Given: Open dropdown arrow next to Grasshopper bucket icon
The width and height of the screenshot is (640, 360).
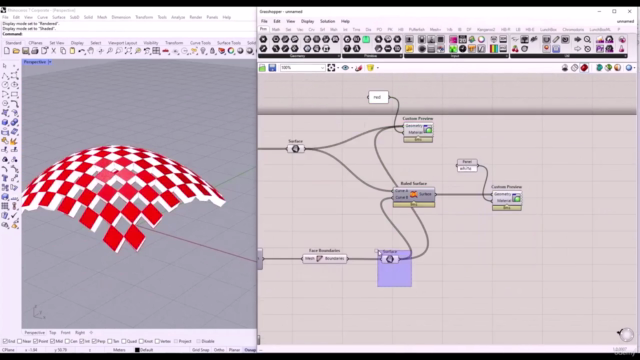Looking at the screenshot, I should pos(378,68).
